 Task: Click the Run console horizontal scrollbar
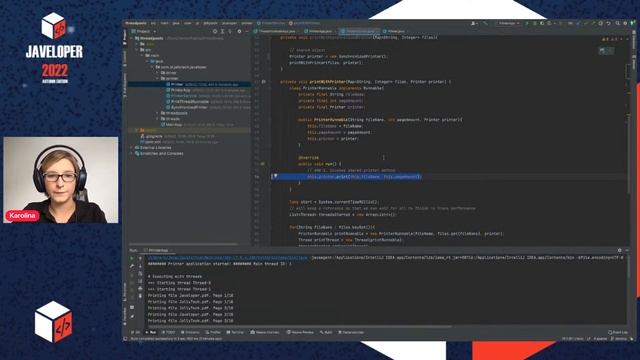pyautogui.click(x=300, y=327)
